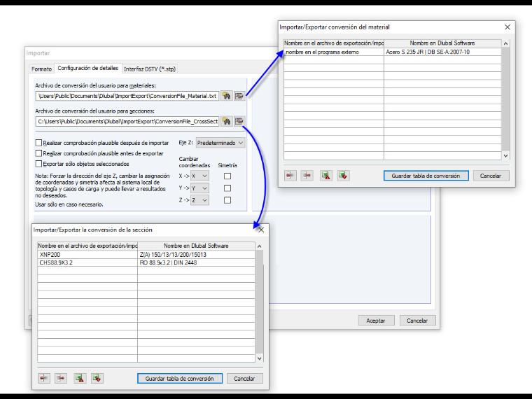Select the XNP200 cell
The width and height of the screenshot is (532, 399).
pos(87,255)
